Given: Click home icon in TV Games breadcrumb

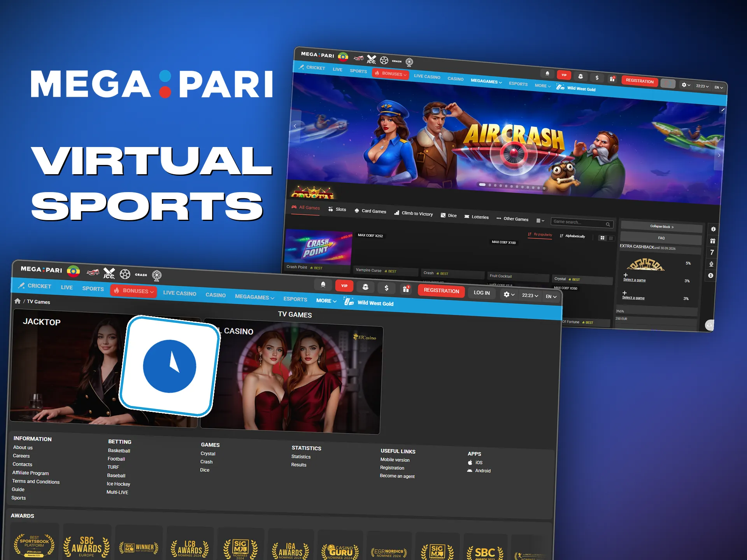Looking at the screenshot, I should (x=18, y=301).
